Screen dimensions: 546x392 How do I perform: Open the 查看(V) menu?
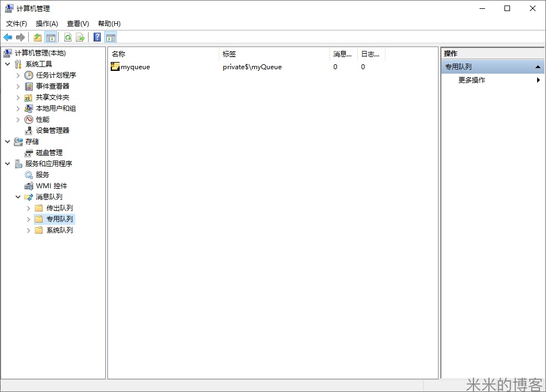(78, 24)
